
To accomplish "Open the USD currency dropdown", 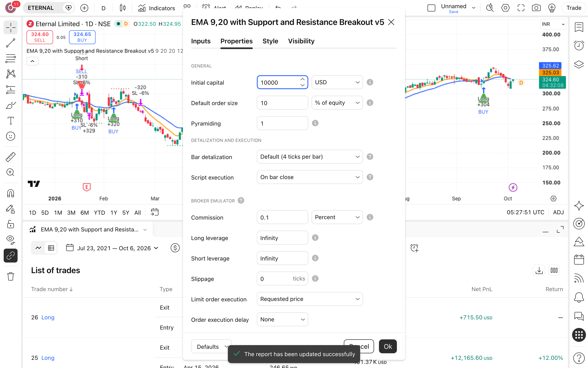I will pos(337,82).
